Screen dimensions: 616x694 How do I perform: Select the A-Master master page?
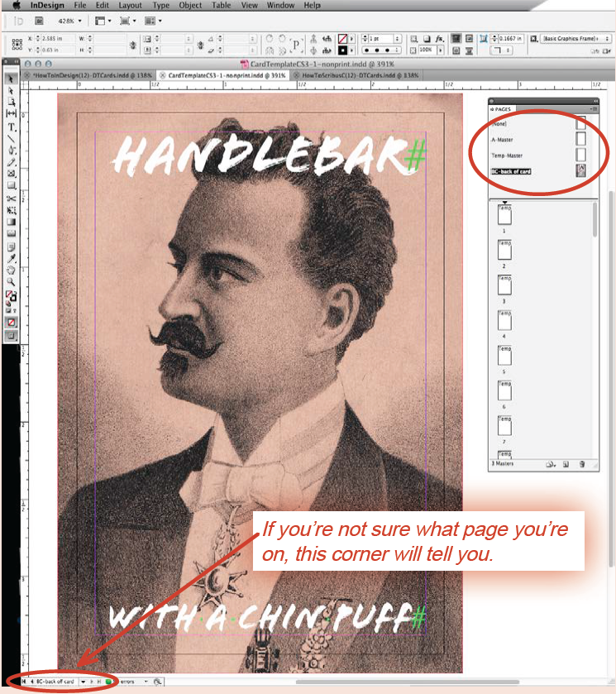point(502,140)
